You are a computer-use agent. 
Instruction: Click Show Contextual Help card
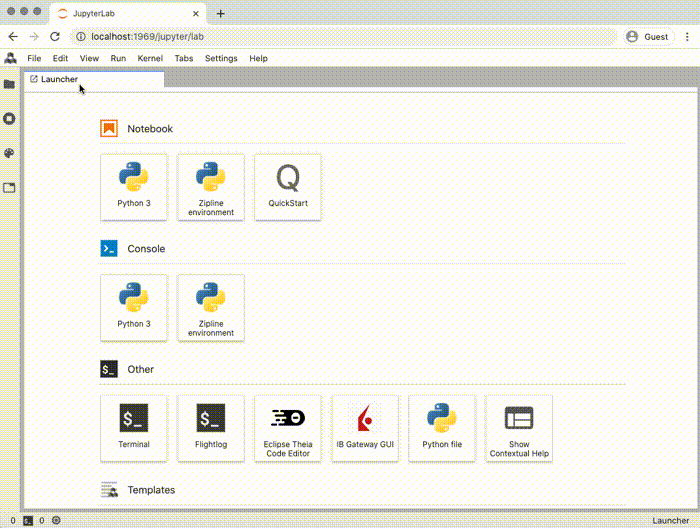(x=519, y=428)
